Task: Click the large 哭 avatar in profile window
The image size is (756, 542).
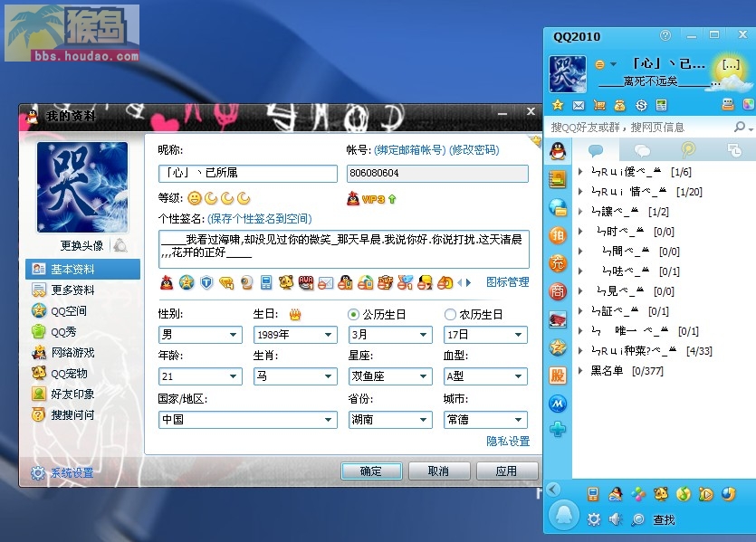Action: [82, 187]
